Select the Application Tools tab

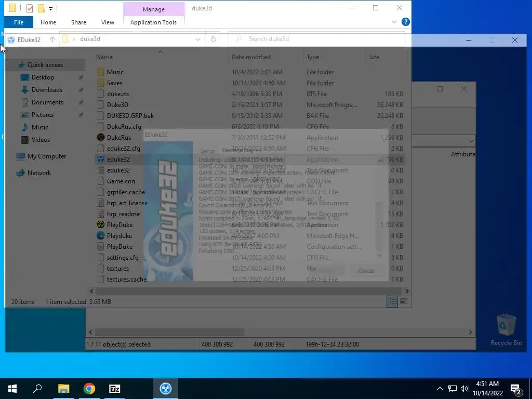click(x=153, y=22)
